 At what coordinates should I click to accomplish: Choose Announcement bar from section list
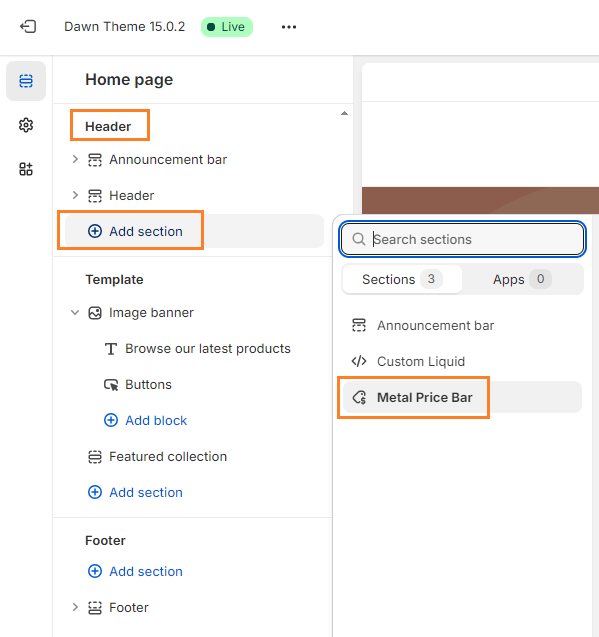coord(462,325)
